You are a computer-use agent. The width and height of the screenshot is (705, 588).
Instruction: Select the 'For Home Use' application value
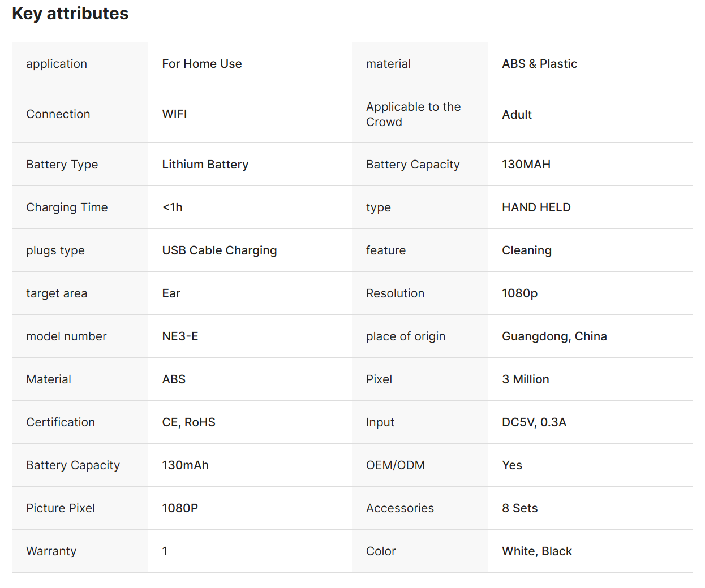[202, 64]
